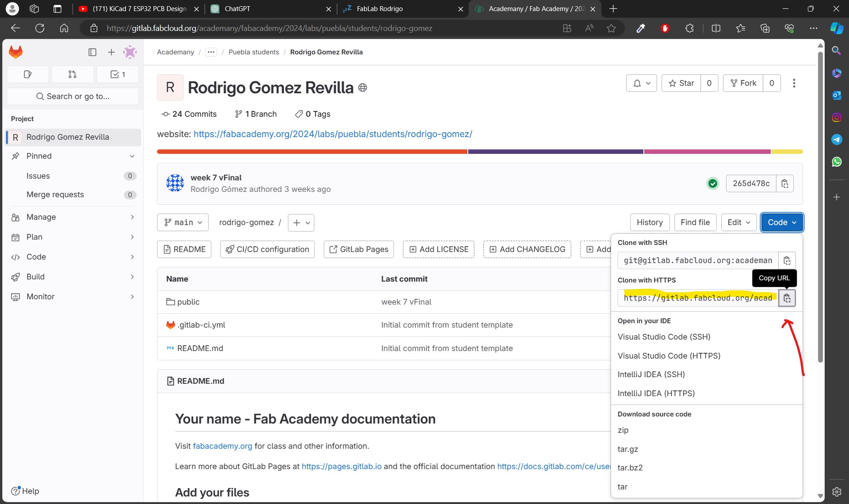Add page to favorites star icon
The width and height of the screenshot is (849, 504).
pyautogui.click(x=611, y=28)
